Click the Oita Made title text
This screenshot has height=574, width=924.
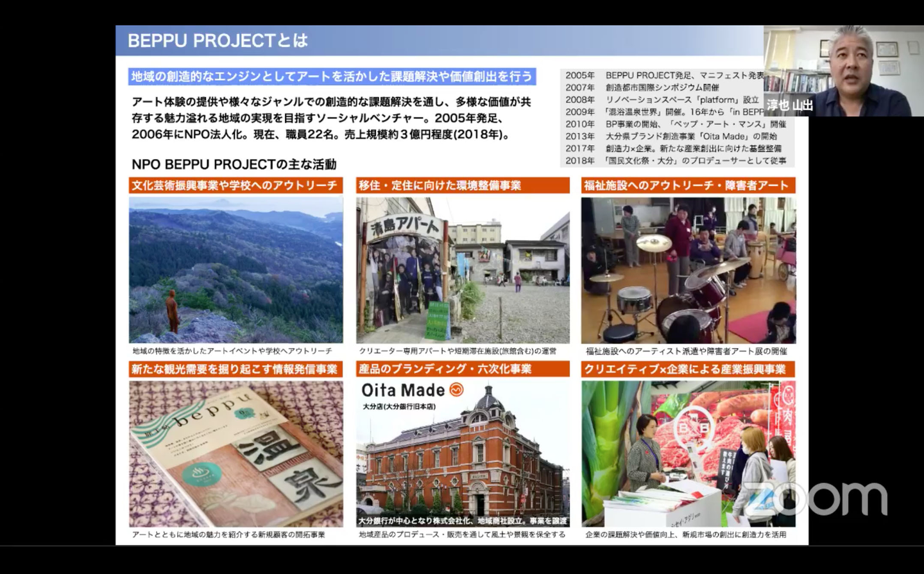[403, 390]
